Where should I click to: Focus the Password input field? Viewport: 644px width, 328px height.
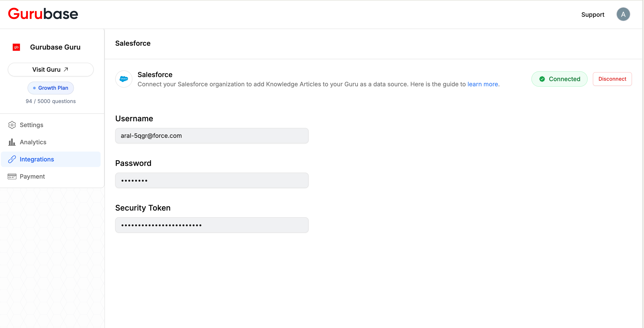pos(212,180)
